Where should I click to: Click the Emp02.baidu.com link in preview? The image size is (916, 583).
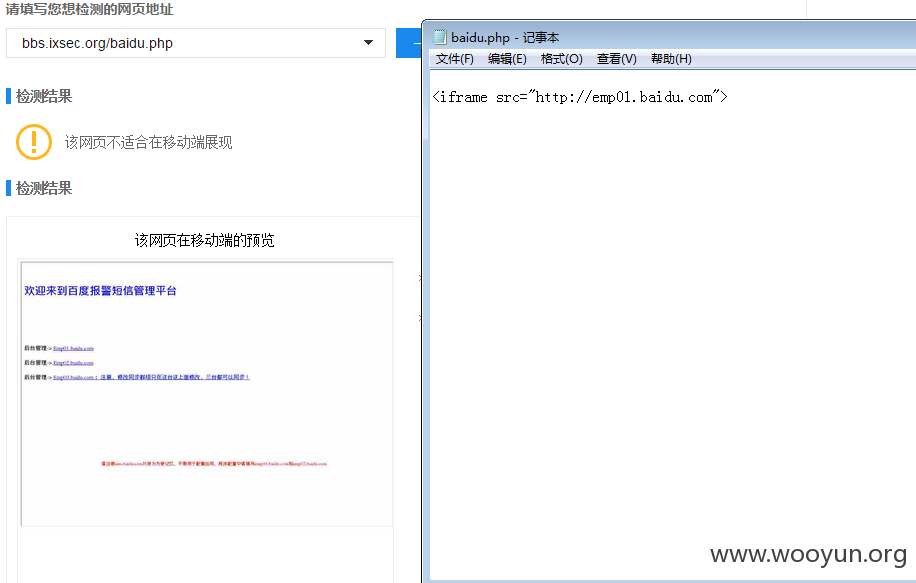click(73, 363)
